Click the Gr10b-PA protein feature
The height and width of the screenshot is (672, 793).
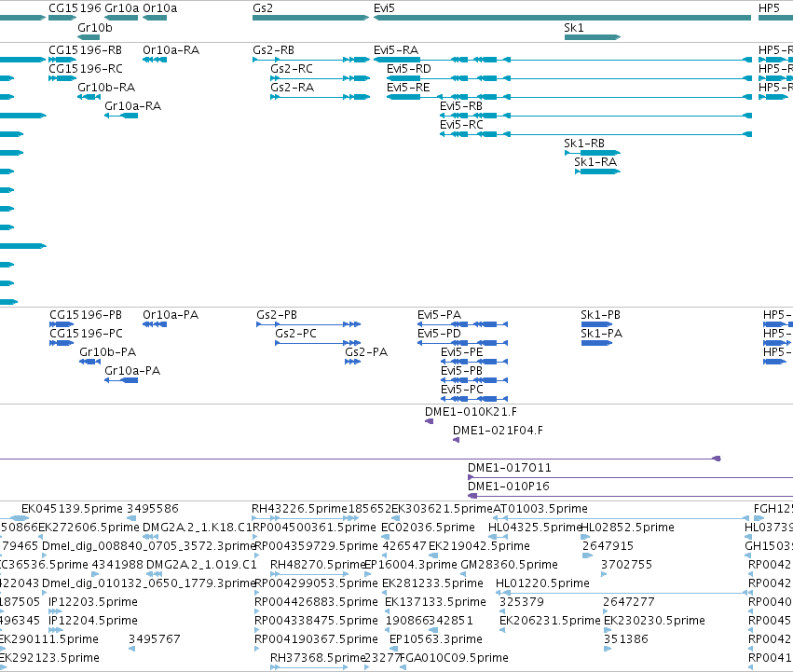pos(90,362)
